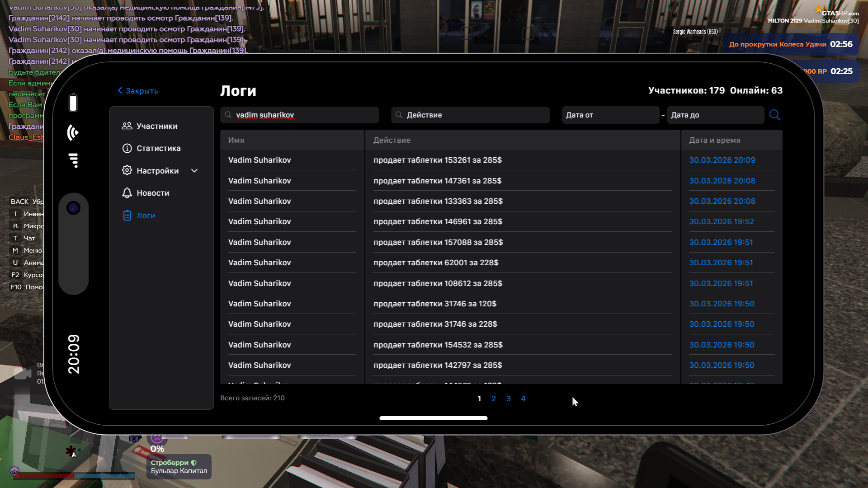Open the Дата до date field

[x=715, y=115]
